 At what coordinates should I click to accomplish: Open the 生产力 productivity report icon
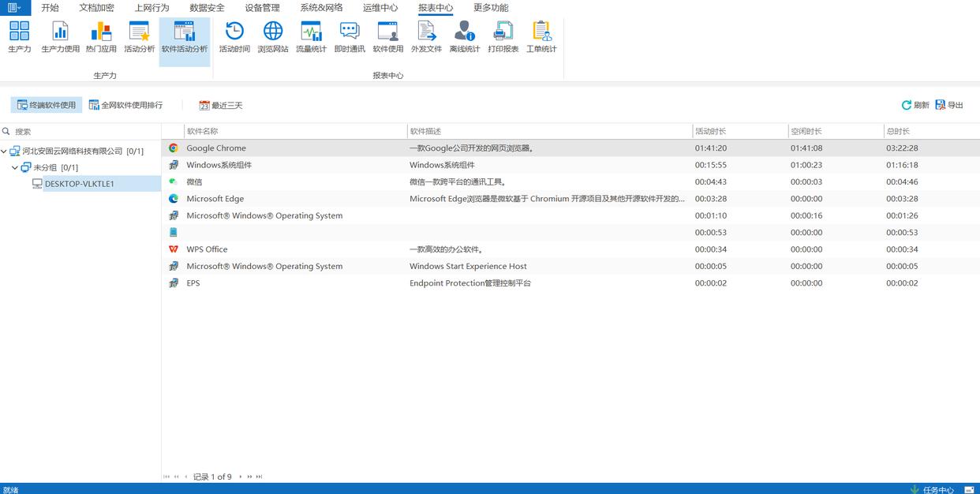point(20,37)
